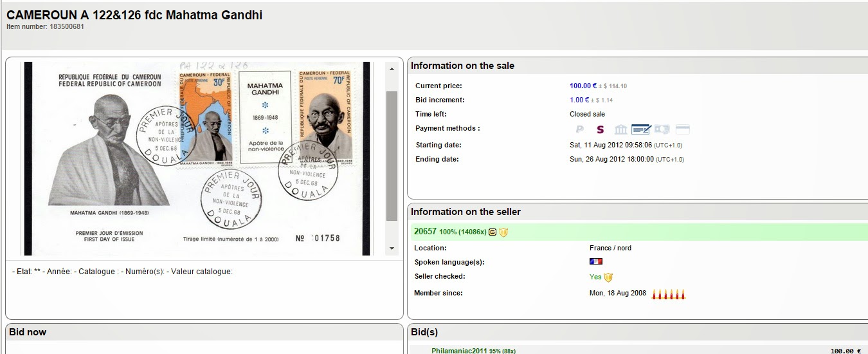Click the French flag spoken language icon
The height and width of the screenshot is (354, 868).
[596, 262]
